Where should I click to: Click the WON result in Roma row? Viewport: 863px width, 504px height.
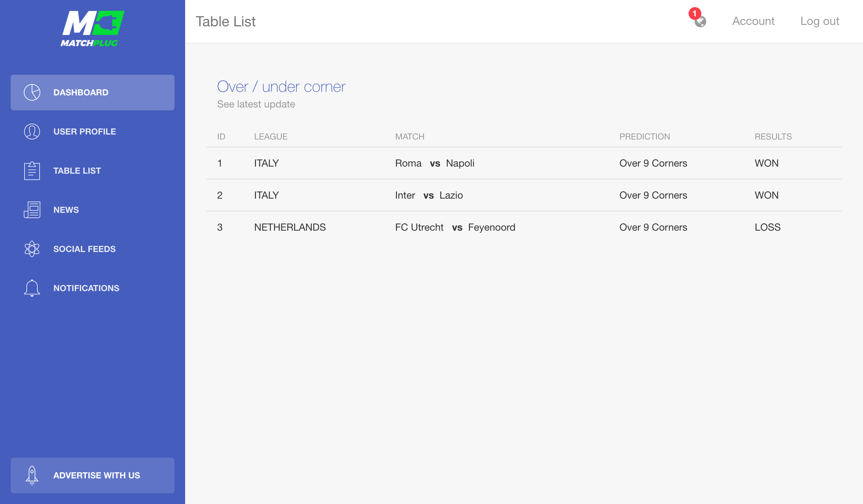coord(767,163)
